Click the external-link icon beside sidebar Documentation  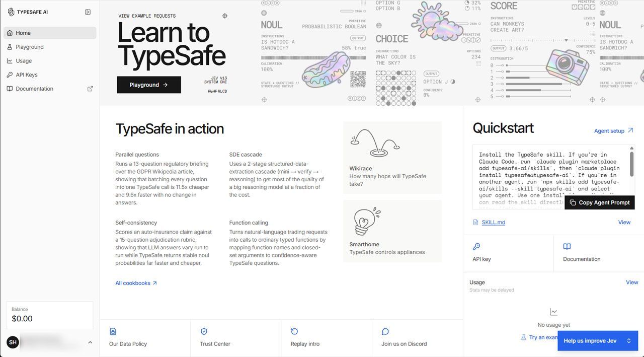[90, 89]
